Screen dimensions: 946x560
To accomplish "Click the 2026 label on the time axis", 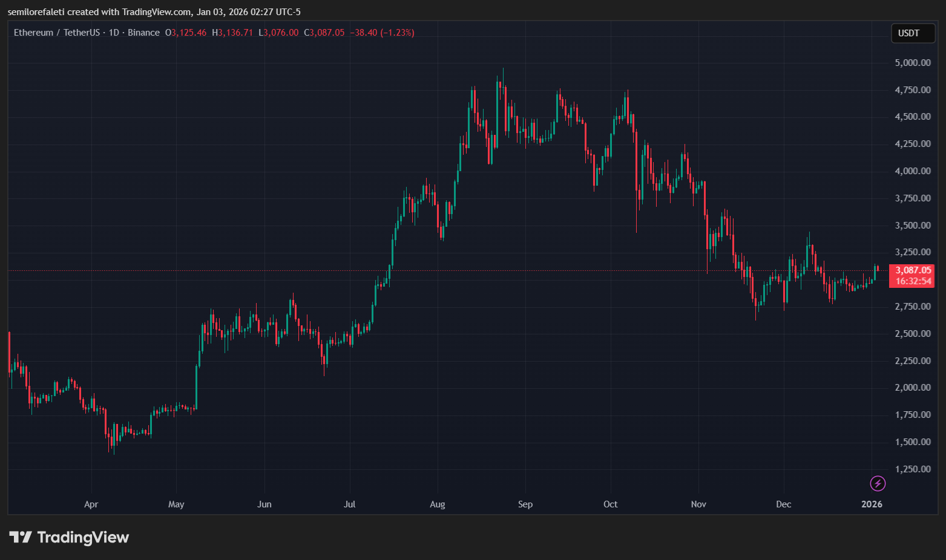I will (x=872, y=504).
